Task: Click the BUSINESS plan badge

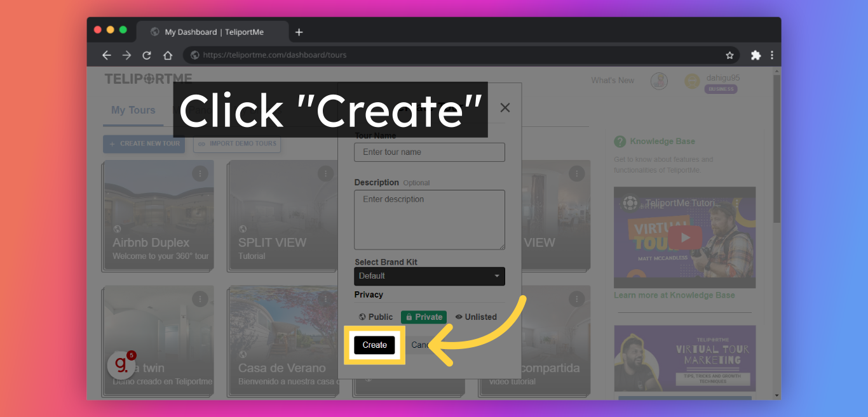Action: pyautogui.click(x=720, y=89)
